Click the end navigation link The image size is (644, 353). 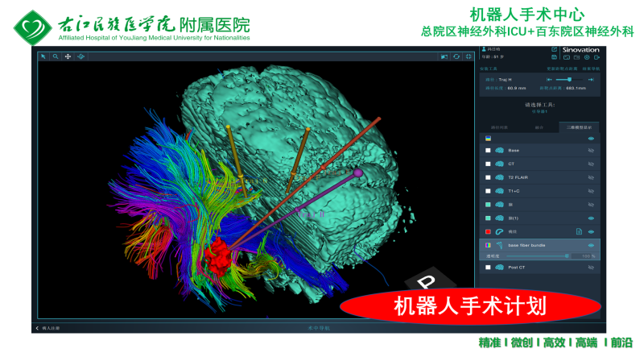click(591, 69)
